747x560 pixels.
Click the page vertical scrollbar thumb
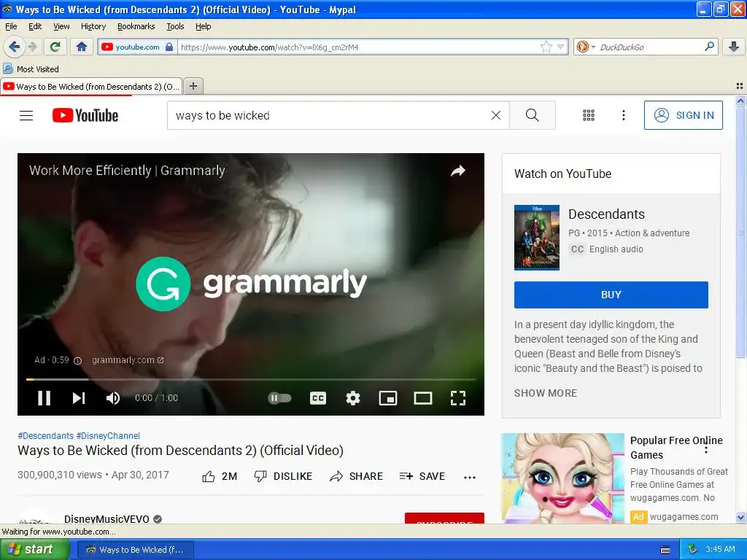740,232
